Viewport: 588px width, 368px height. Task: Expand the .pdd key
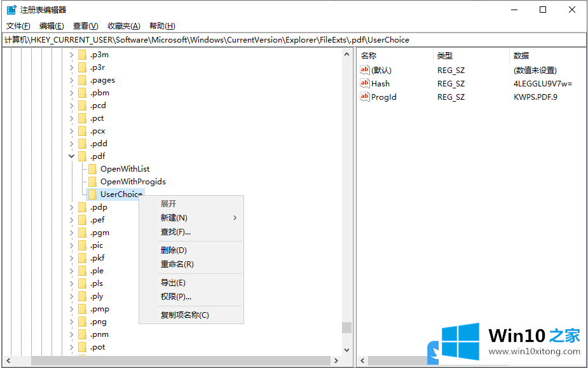coord(72,144)
